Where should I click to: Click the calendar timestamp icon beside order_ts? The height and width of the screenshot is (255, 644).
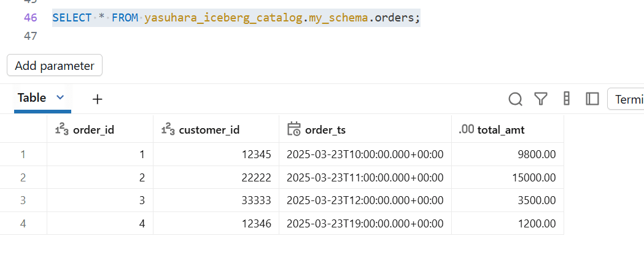point(294,129)
